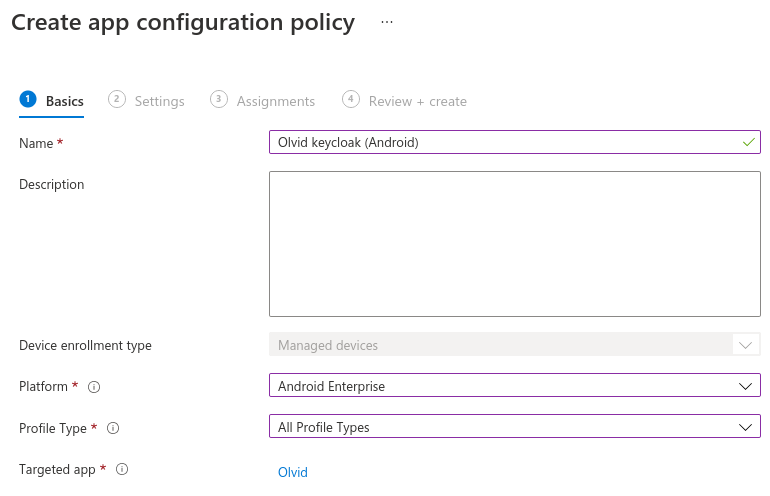Switch to the Settings tab
The image size is (770, 496).
(159, 101)
